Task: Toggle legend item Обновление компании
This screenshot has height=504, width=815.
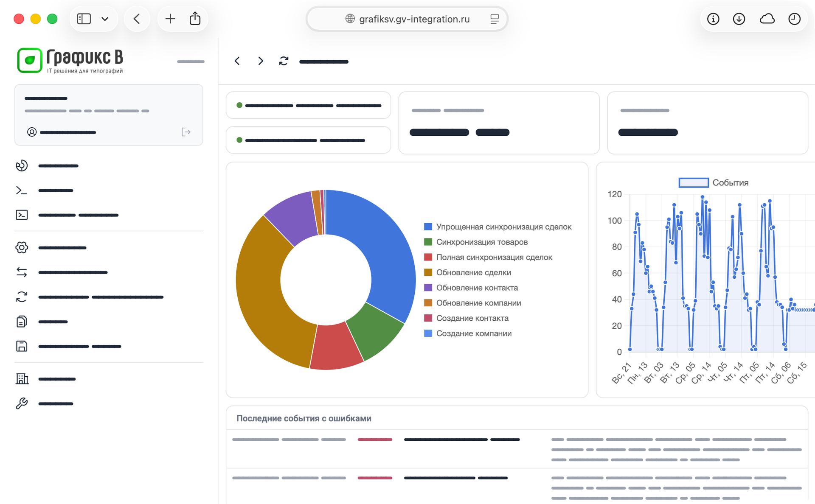Action: tap(472, 303)
